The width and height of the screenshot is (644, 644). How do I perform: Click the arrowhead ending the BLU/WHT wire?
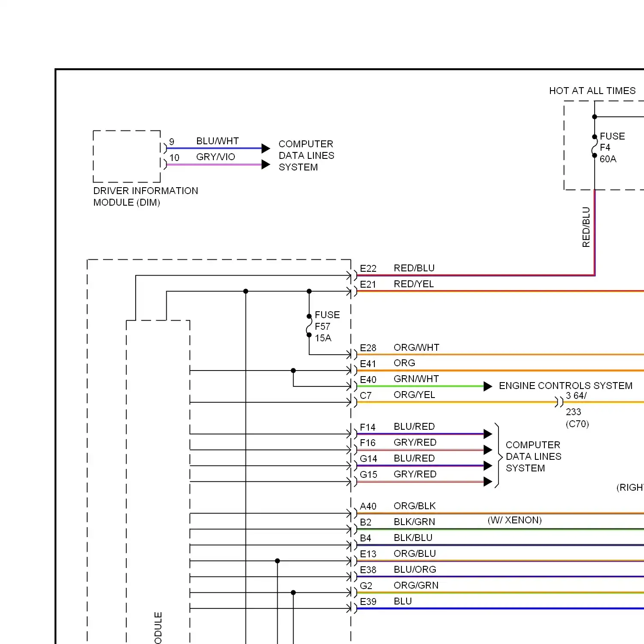(266, 149)
